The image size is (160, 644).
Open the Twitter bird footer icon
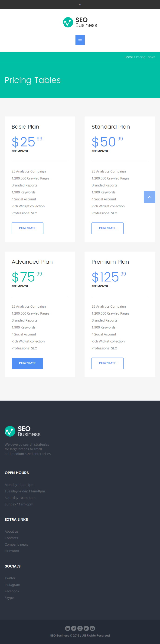click(x=86, y=628)
